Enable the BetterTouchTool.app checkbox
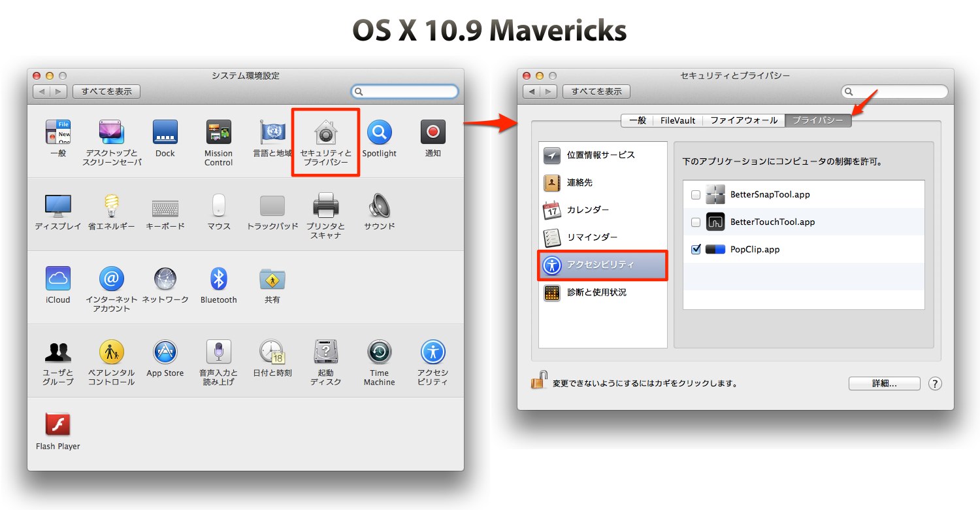Screen dimensions: 980x510 pos(696,222)
